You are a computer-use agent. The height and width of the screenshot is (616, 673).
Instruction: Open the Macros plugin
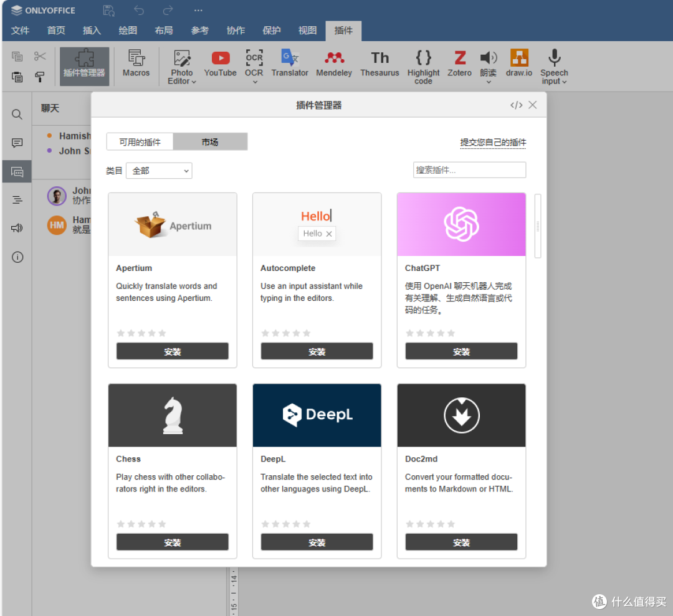pyautogui.click(x=136, y=64)
